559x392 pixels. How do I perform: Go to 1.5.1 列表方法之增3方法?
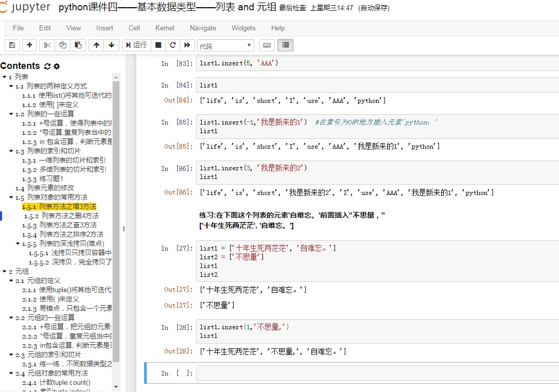(59, 207)
